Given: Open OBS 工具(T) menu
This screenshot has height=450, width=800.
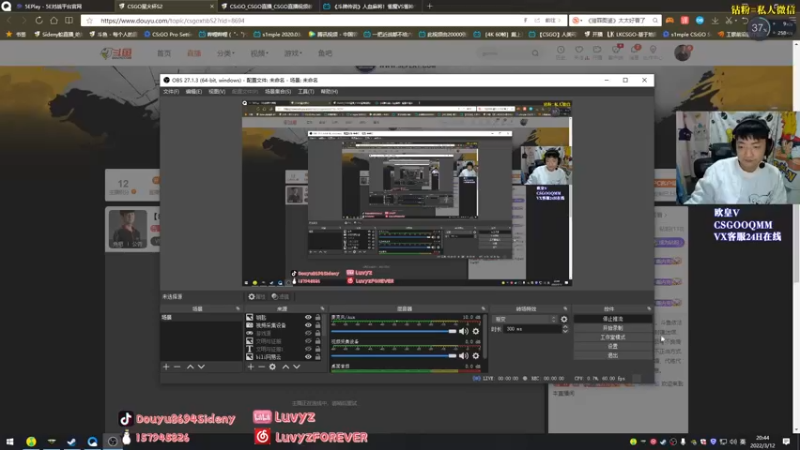Looking at the screenshot, I should (306, 91).
